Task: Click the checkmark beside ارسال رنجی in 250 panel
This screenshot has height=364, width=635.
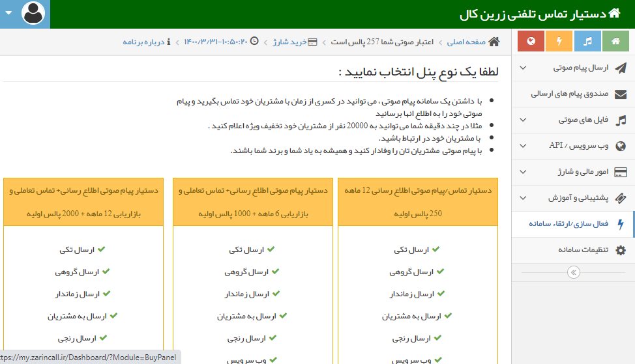Action: (437, 338)
